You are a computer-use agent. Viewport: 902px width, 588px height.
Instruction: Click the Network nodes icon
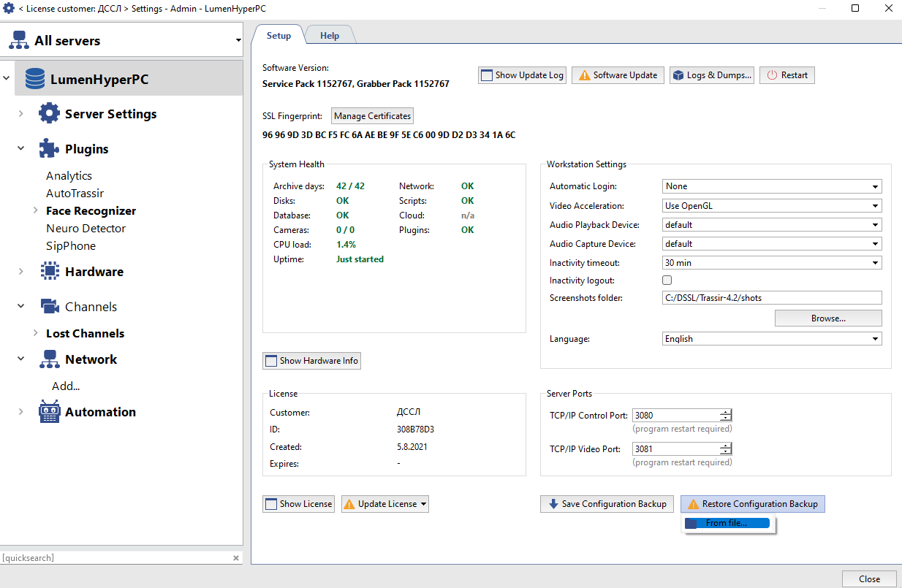click(x=49, y=359)
